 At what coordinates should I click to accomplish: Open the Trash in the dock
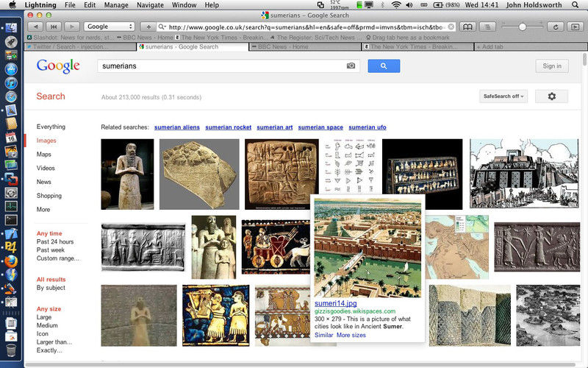coord(11,348)
